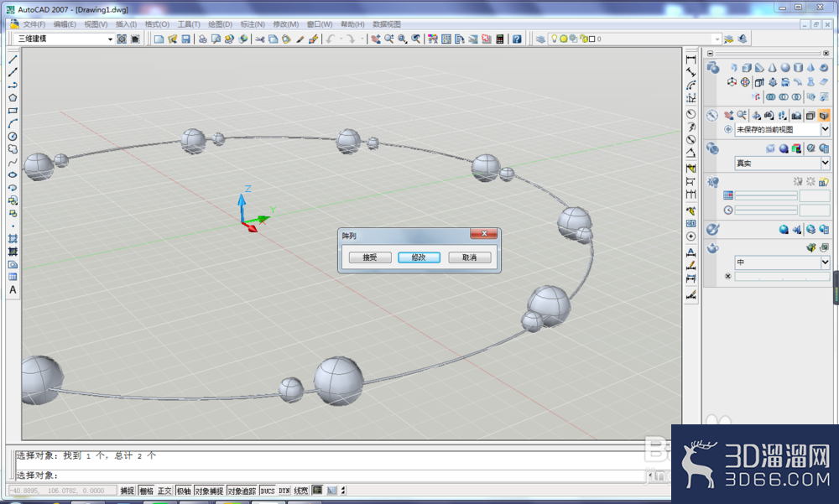Select the Circle drawing tool
Viewport: 839px width, 504px height.
[x=13, y=137]
